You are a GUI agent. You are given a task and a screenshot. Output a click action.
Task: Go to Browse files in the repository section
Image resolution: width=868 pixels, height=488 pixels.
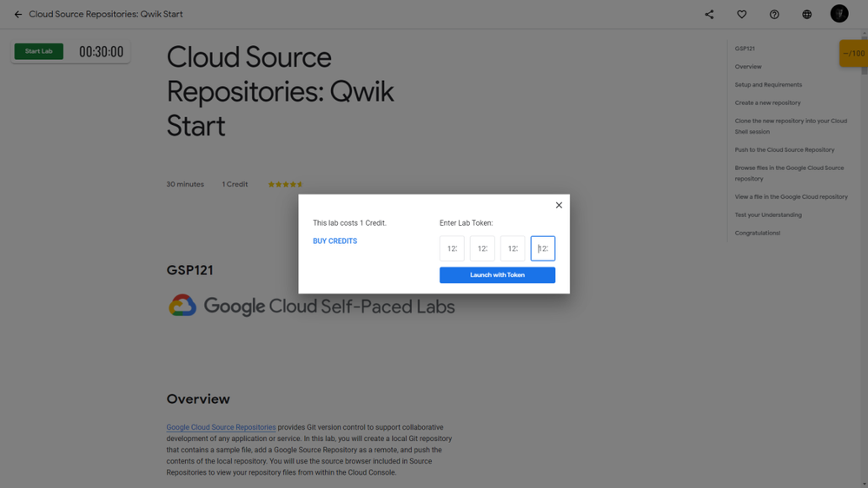[789, 173]
